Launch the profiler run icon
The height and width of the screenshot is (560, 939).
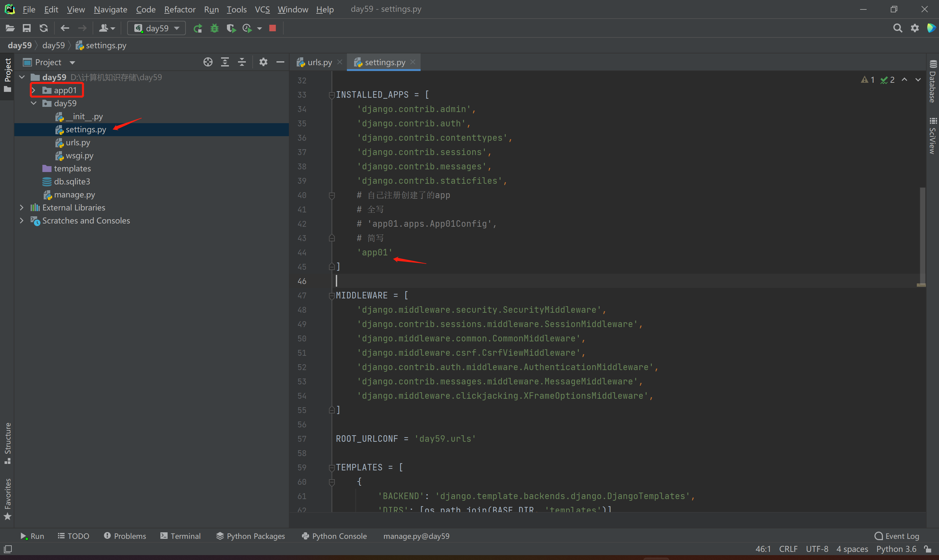pos(247,28)
